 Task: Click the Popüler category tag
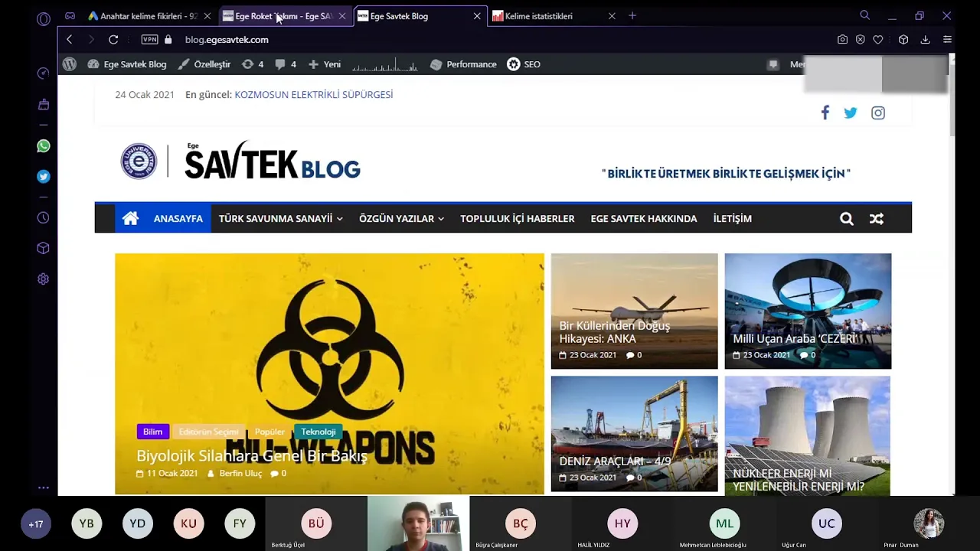point(269,432)
